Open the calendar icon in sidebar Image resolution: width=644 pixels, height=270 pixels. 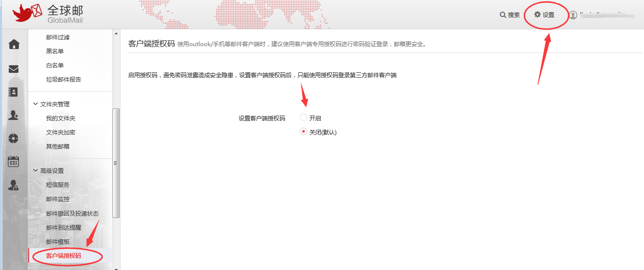tap(14, 162)
